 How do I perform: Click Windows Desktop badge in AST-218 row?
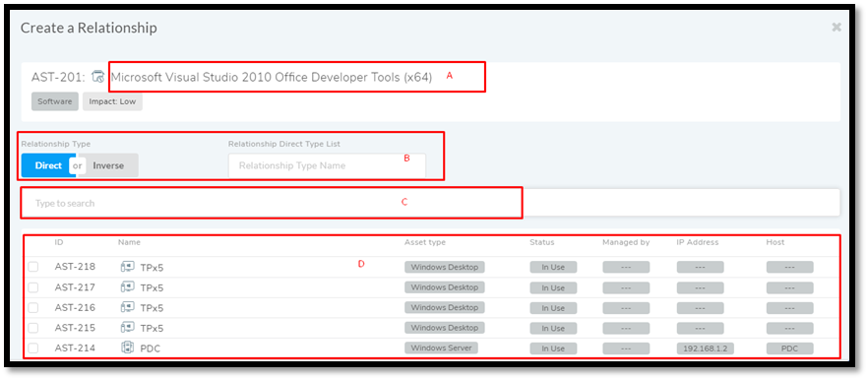(445, 267)
